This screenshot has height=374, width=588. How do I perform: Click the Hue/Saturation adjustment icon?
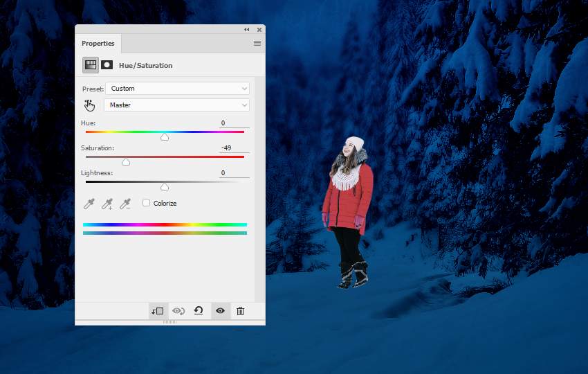tap(91, 65)
